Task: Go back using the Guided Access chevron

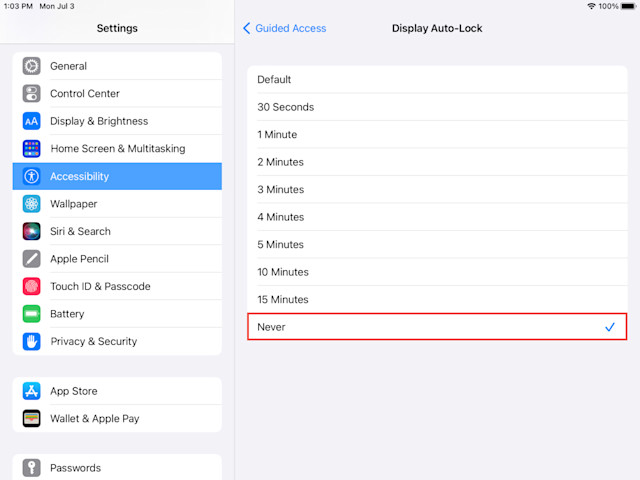Action: pyautogui.click(x=247, y=28)
